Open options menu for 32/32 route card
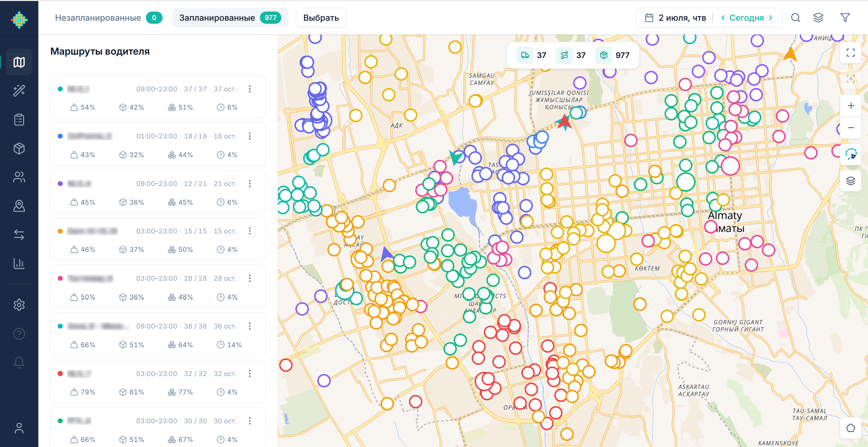 tap(250, 373)
